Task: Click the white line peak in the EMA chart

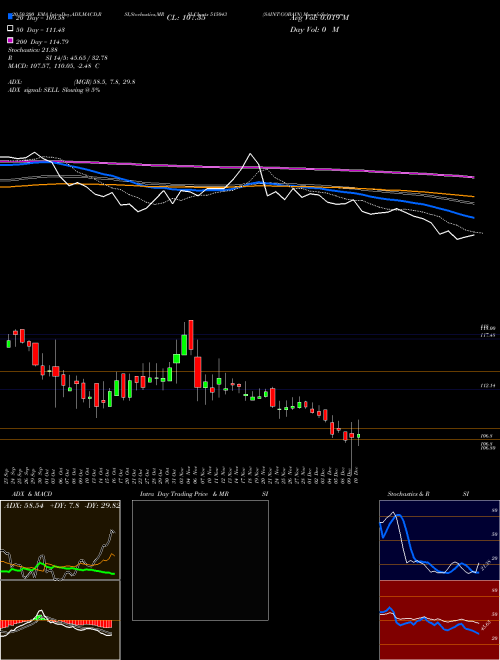Action: [x=251, y=154]
